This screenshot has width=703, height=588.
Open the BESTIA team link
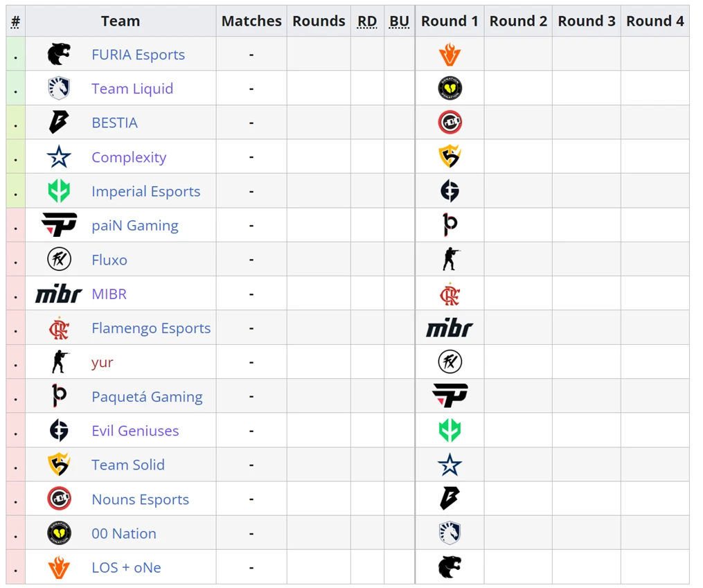(x=115, y=123)
